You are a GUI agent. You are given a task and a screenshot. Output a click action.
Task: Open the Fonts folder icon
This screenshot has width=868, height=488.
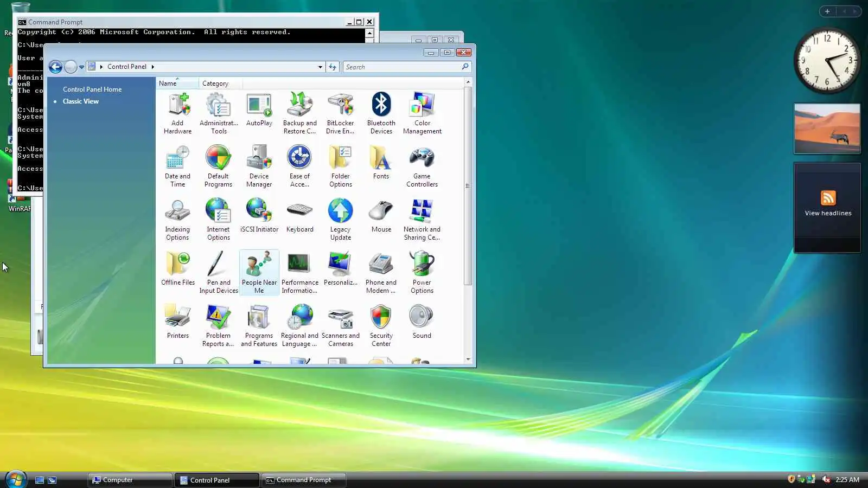point(381,163)
